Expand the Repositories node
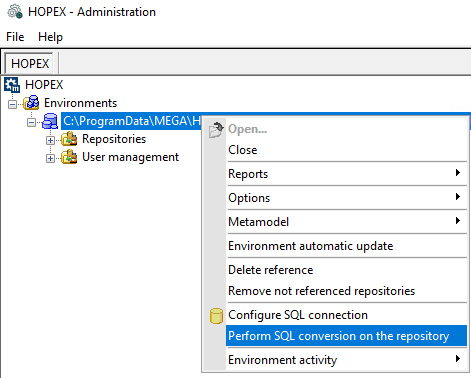 (50, 140)
